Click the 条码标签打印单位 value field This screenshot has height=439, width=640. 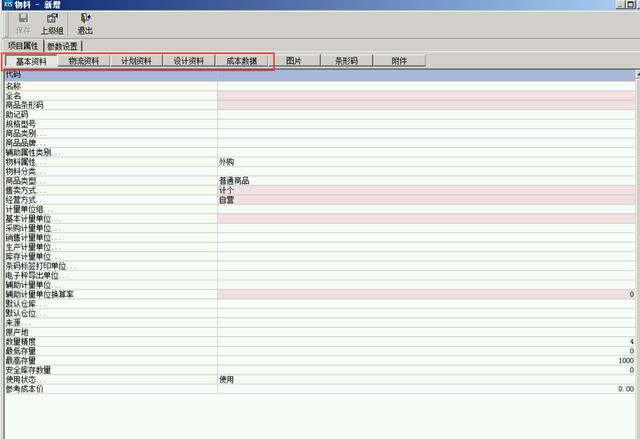point(426,266)
